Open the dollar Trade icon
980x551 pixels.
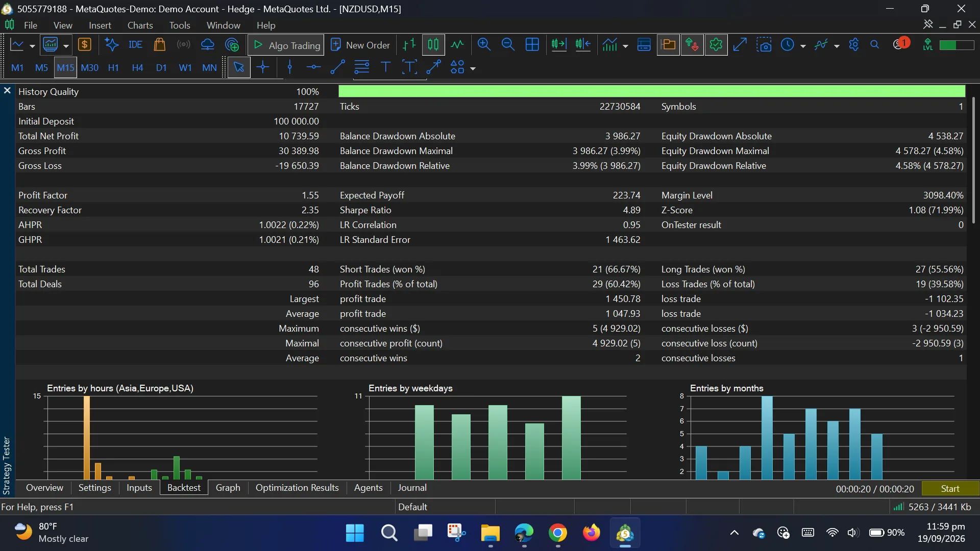pos(84,45)
